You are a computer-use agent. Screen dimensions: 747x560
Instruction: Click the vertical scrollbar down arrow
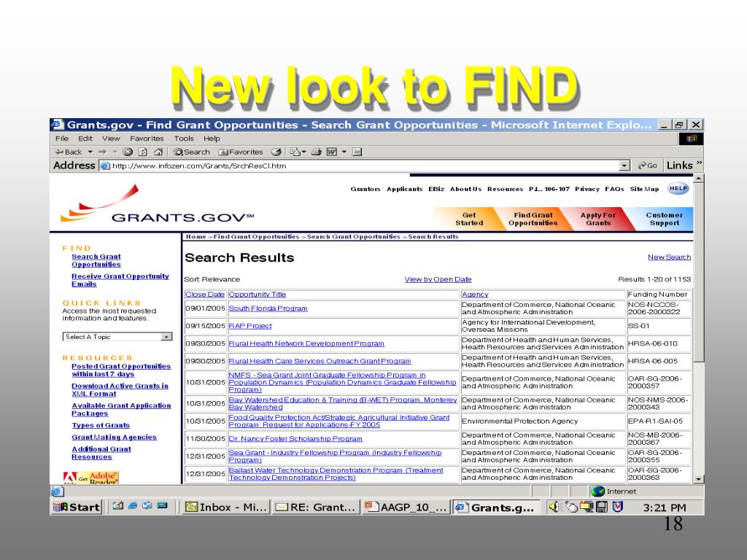[x=698, y=480]
